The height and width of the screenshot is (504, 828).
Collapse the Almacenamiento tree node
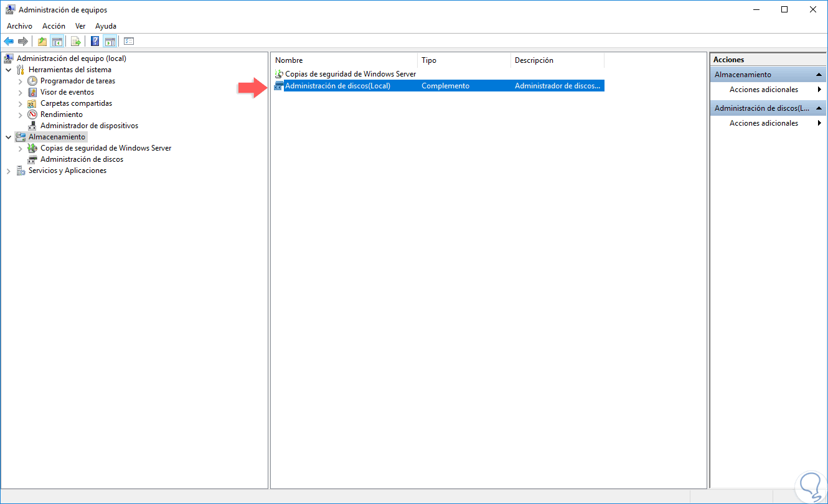click(9, 137)
